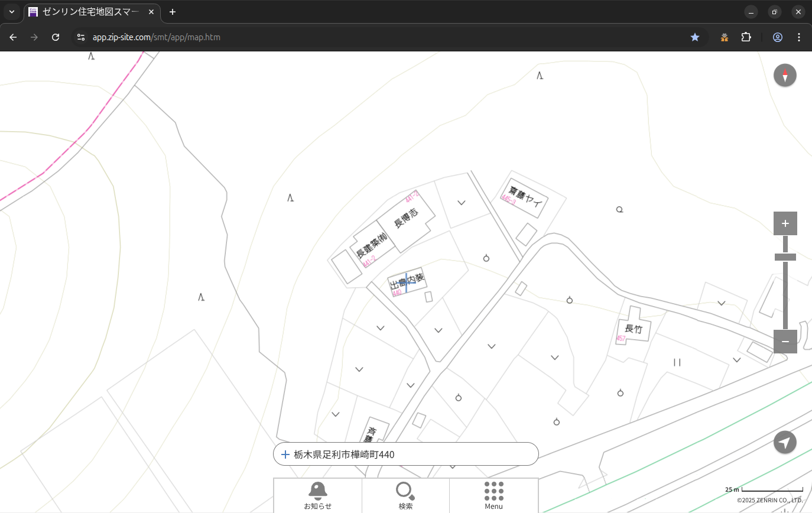The height and width of the screenshot is (513, 812).
Task: Click the zoom level slider handle
Action: (785, 257)
